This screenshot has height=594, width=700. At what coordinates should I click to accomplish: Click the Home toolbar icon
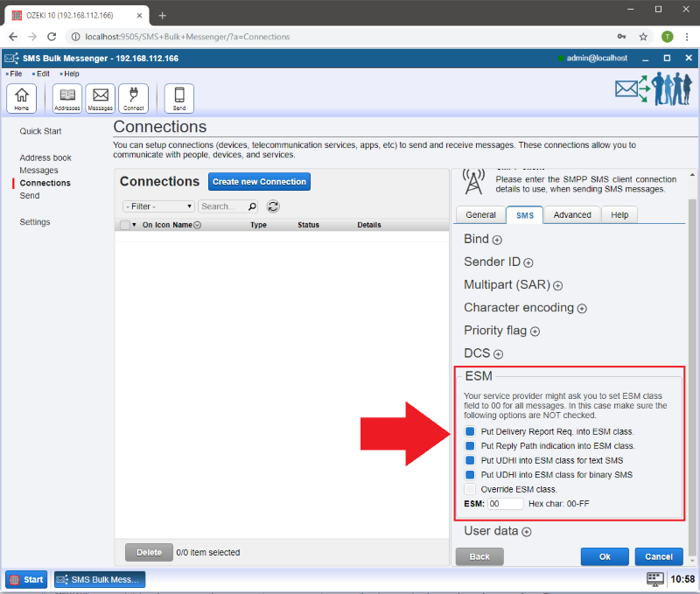click(x=21, y=98)
